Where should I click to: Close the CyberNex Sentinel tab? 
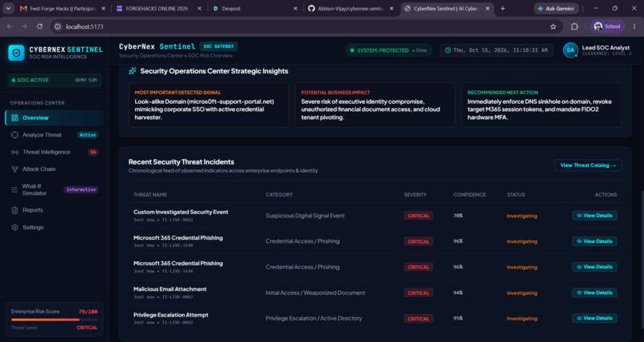[x=487, y=8]
